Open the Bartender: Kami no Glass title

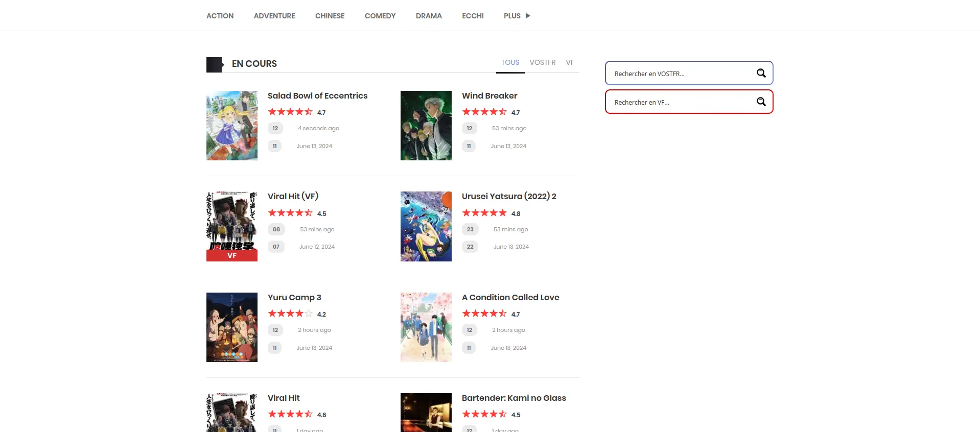pyautogui.click(x=514, y=398)
